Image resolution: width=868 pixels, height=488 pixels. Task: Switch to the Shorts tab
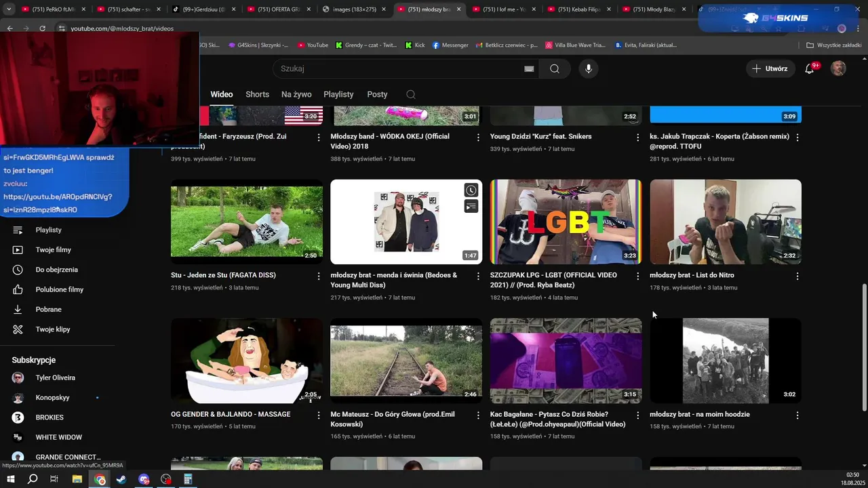pos(257,94)
